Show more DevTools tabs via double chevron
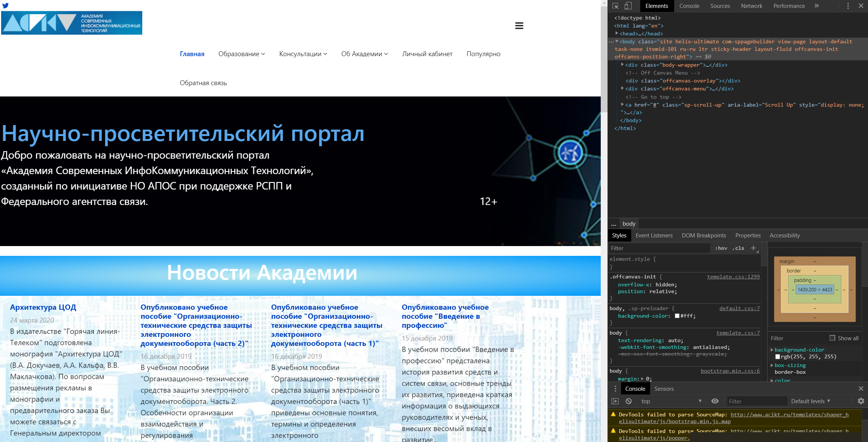 pyautogui.click(x=816, y=6)
